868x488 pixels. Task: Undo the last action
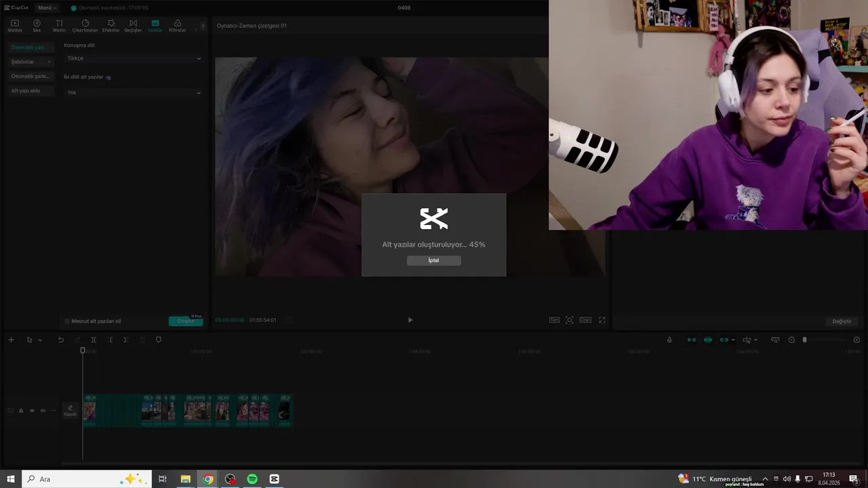(x=60, y=340)
